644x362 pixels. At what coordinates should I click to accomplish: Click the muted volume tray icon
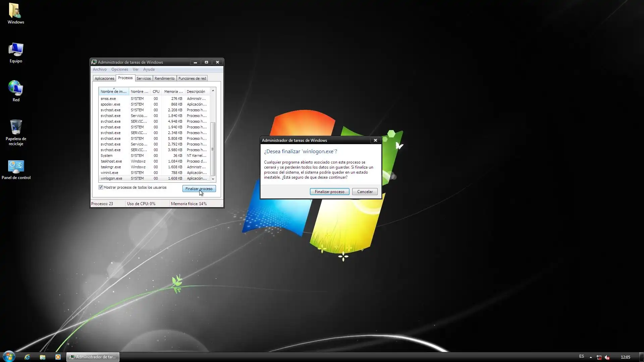(607, 357)
